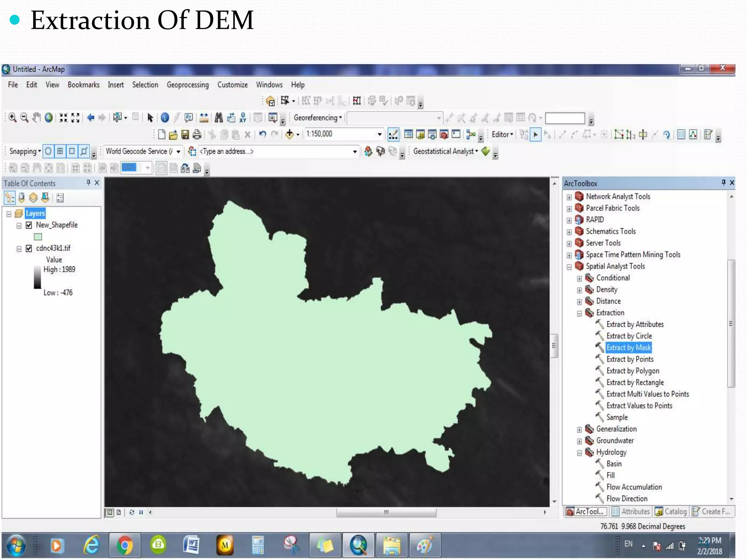Switch to List By Visibility
The image size is (747, 560).
[x=33, y=198]
